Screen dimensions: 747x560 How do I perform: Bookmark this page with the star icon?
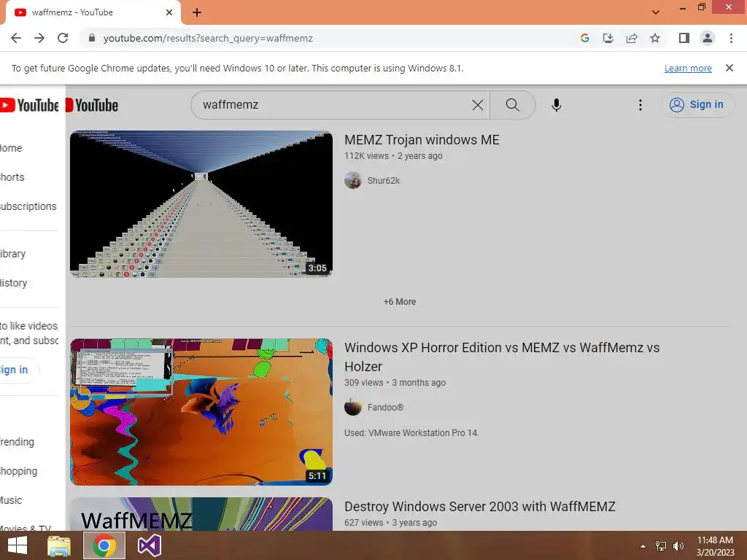coord(655,38)
